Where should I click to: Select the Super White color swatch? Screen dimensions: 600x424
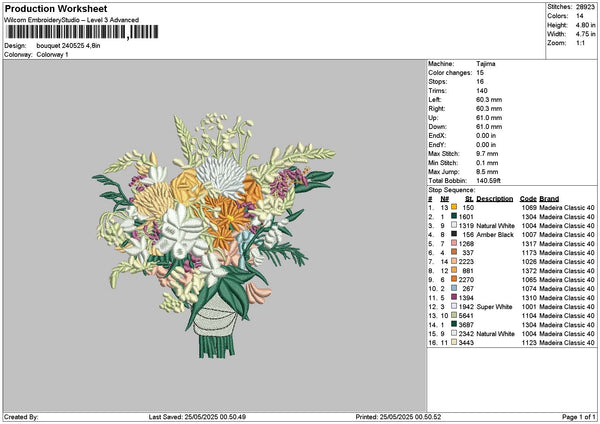[x=454, y=306]
